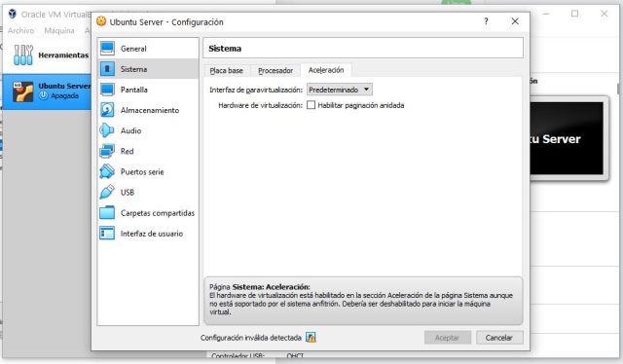Maximize the VirtualBox main window
623x364 pixels.
point(574,14)
